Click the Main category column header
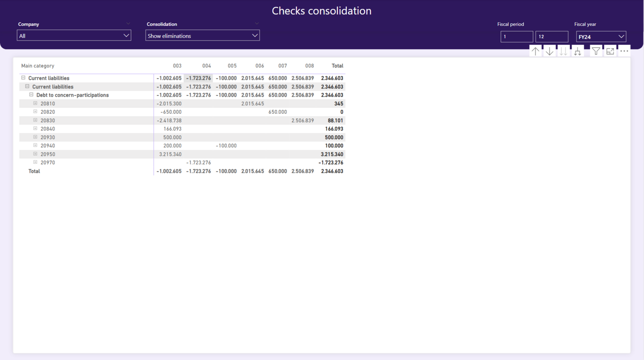The image size is (644, 360). [x=38, y=66]
